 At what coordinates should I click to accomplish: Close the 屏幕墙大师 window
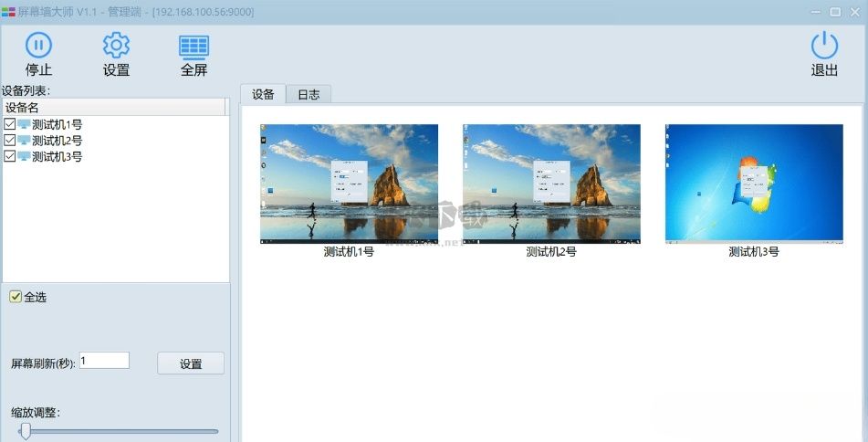854,12
